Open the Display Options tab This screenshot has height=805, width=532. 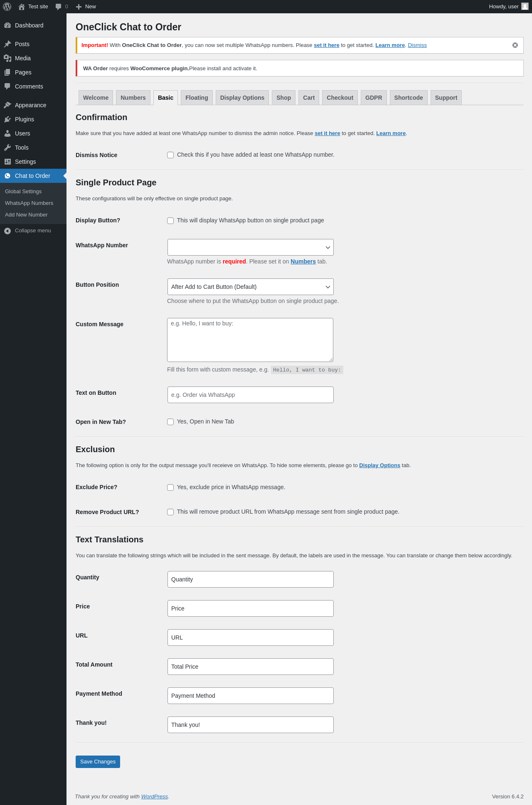pyautogui.click(x=242, y=98)
